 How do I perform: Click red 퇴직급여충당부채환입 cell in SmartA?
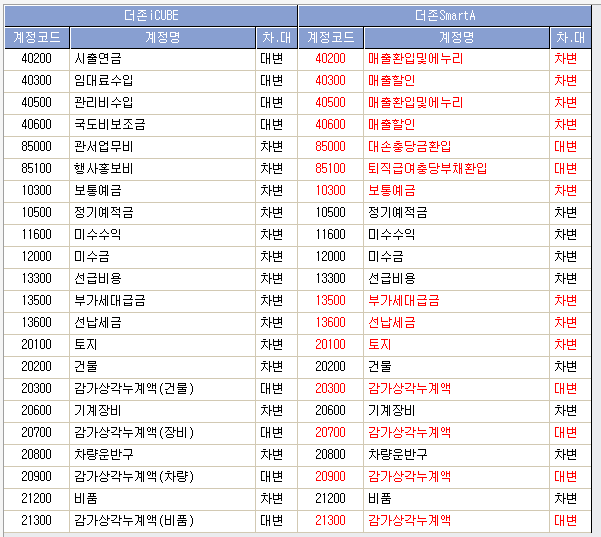(456, 169)
